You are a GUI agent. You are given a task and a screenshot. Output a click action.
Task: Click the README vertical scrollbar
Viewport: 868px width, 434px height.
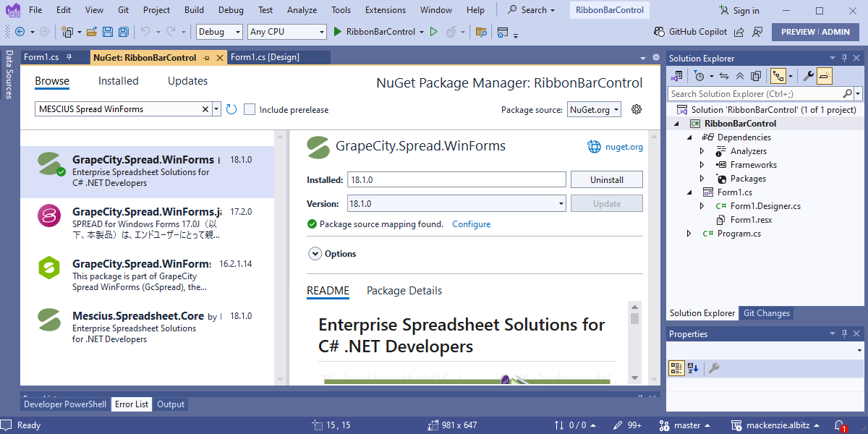pyautogui.click(x=634, y=342)
